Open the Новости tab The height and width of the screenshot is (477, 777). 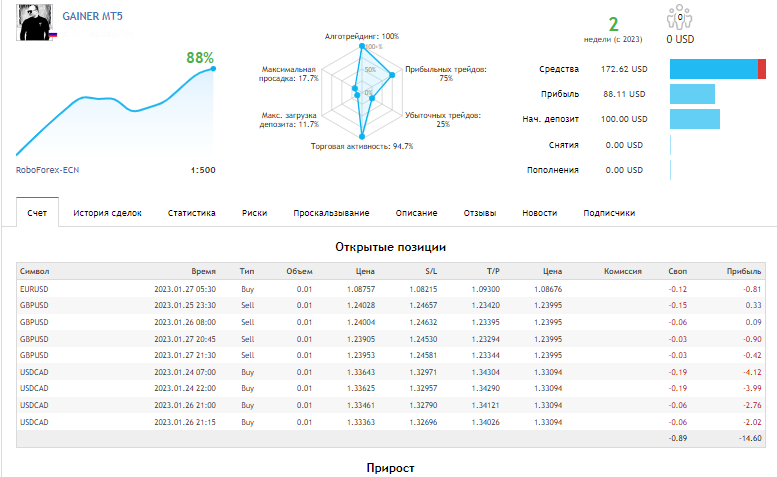540,213
